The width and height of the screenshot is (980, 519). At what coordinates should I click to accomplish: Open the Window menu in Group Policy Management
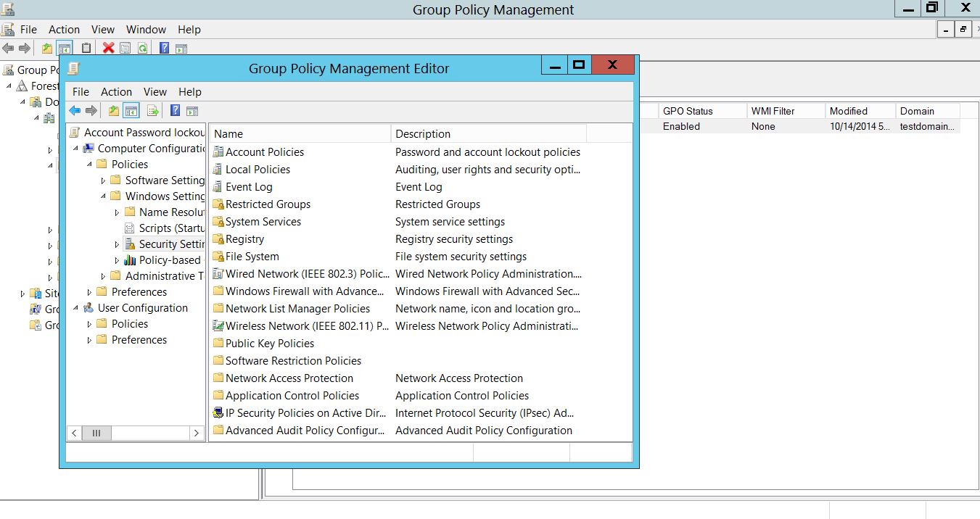click(146, 30)
